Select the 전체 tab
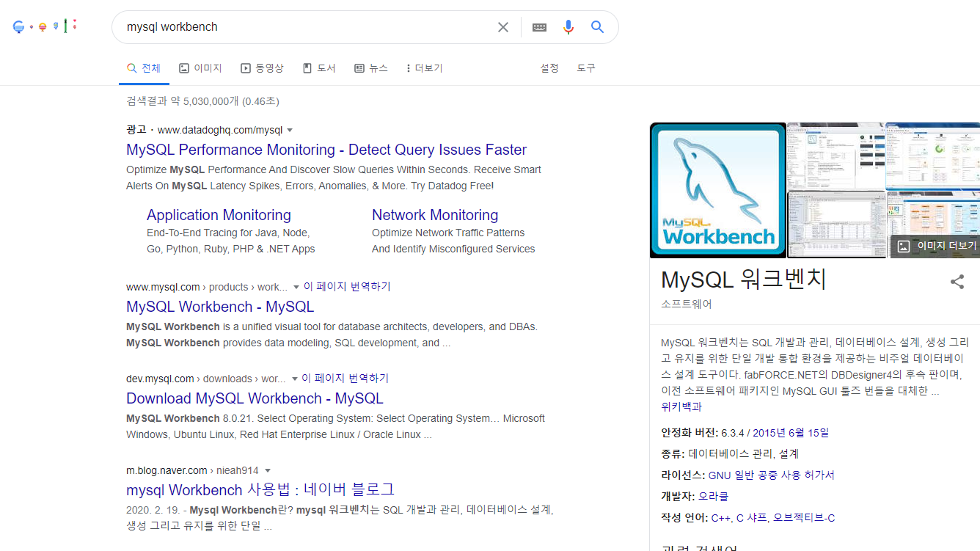 pyautogui.click(x=144, y=68)
